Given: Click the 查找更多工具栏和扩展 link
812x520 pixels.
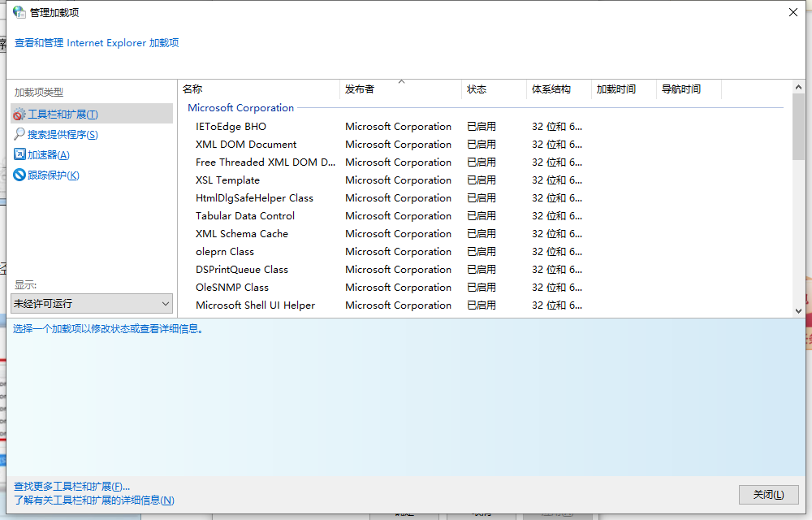Looking at the screenshot, I should point(72,486).
